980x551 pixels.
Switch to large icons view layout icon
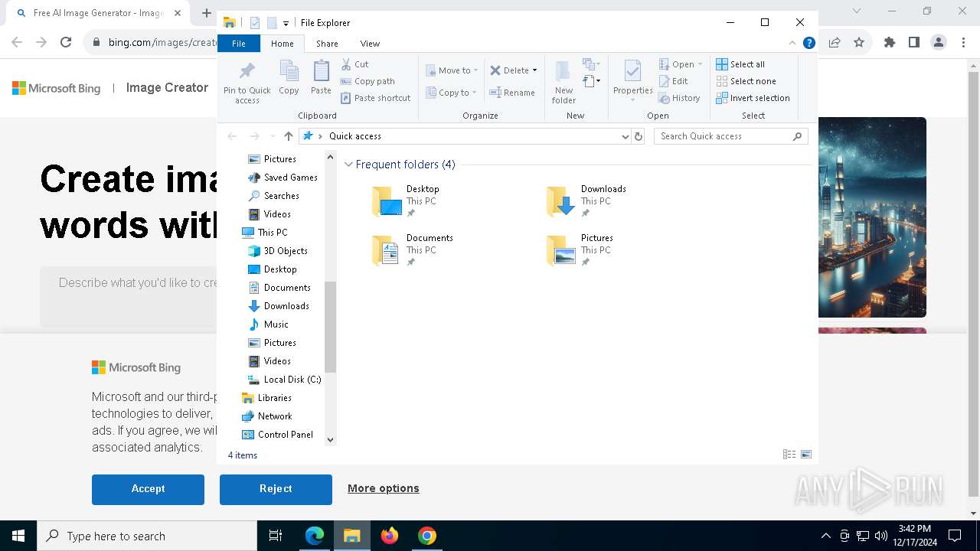[806, 455]
